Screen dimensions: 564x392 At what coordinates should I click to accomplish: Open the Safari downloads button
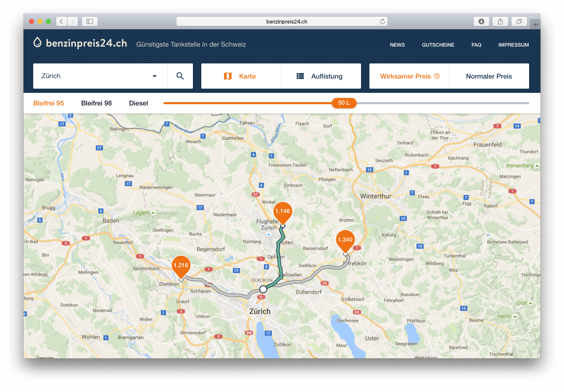(x=481, y=21)
